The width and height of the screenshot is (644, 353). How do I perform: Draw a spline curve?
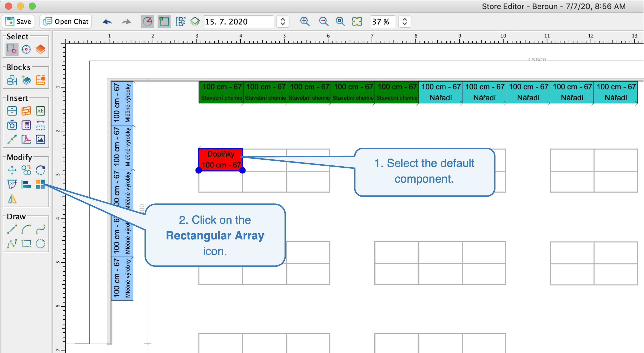pyautogui.click(x=40, y=229)
